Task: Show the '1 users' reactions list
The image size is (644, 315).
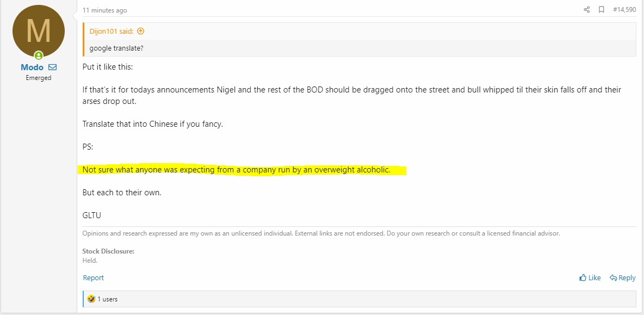Action: 107,299
